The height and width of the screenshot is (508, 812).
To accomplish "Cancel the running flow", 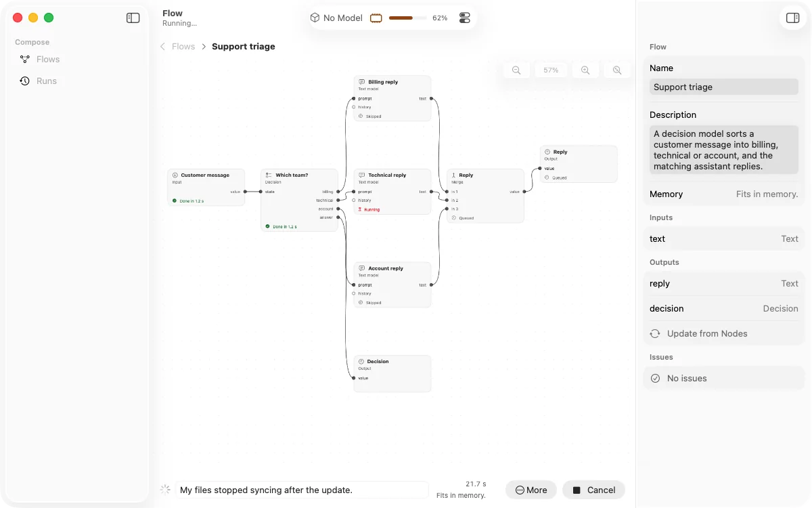I will [593, 490].
